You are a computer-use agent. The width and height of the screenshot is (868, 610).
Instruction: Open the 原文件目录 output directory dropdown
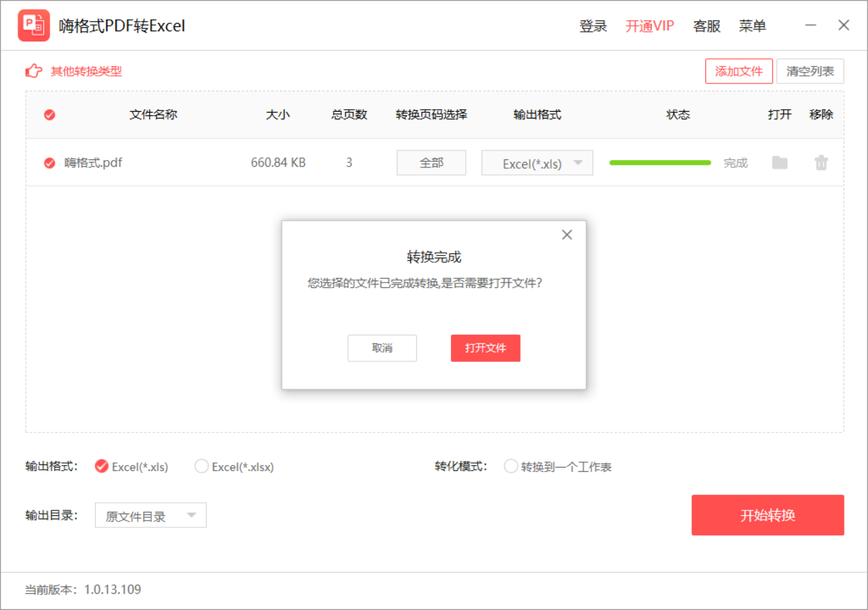[151, 515]
